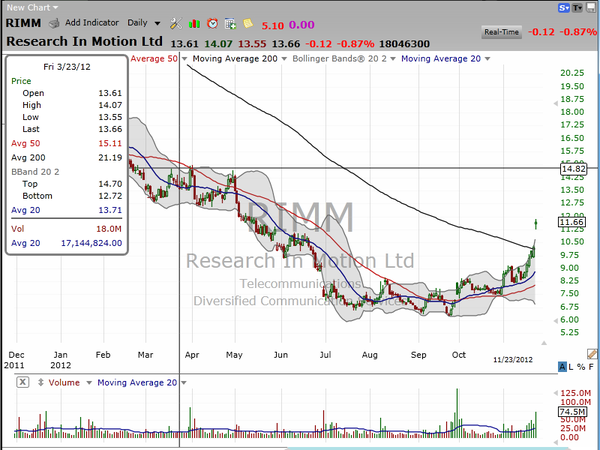Click the blue S symbol-link icon
This screenshot has width=600, height=450.
563,7
